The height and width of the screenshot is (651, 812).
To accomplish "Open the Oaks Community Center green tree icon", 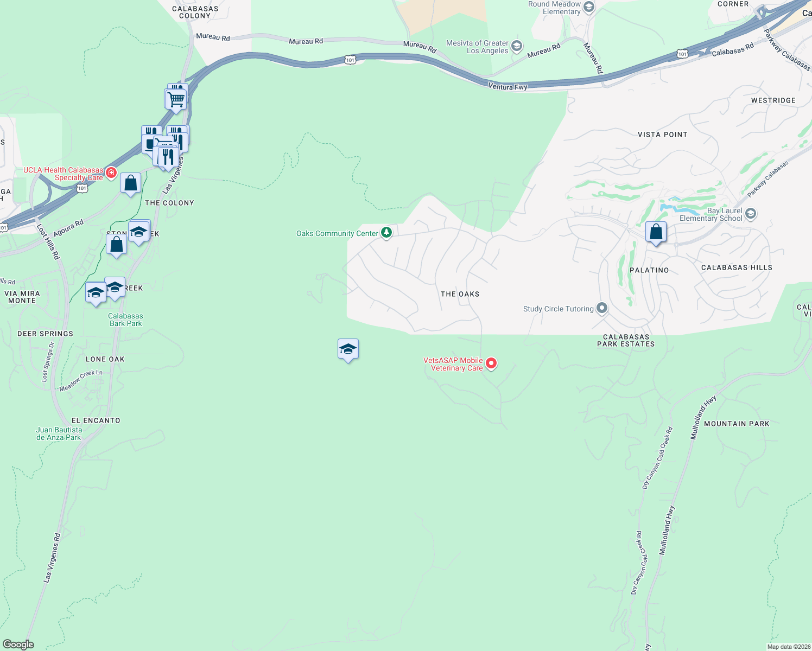I will (386, 232).
